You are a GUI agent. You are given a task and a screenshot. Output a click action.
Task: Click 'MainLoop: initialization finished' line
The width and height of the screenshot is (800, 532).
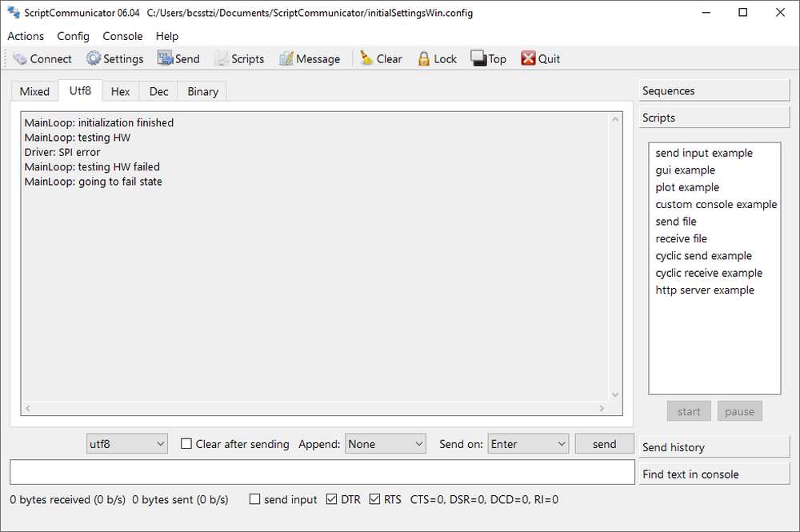[99, 123]
